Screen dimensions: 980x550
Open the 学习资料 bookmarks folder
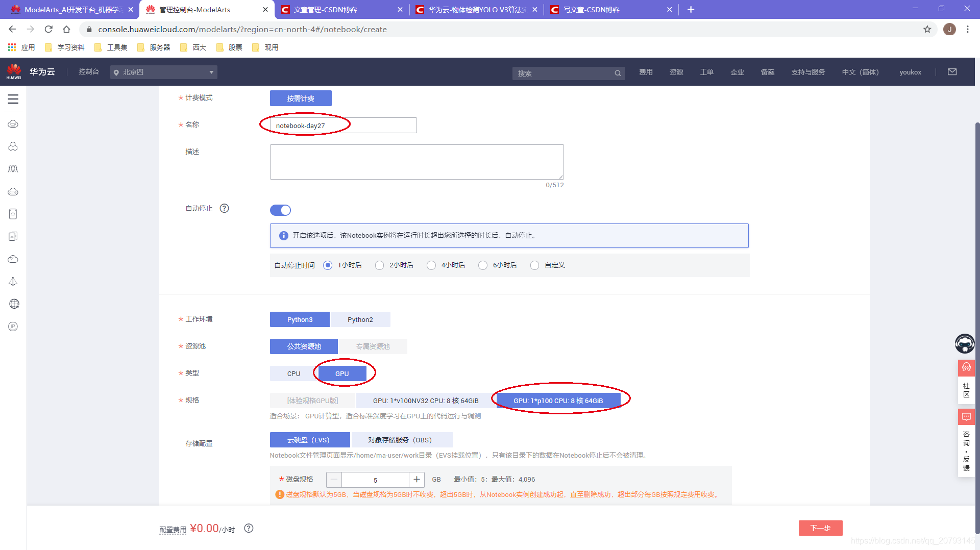[64, 47]
